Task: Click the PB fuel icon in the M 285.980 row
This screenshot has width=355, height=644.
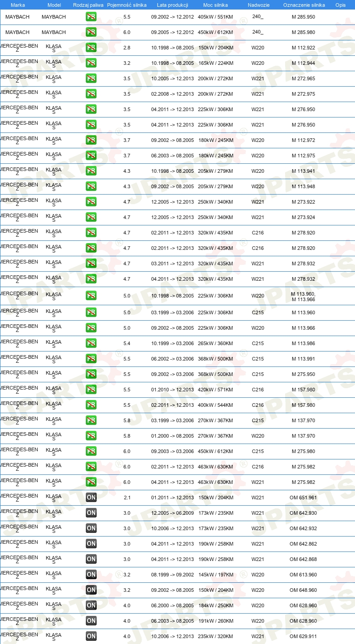Action: (91, 33)
